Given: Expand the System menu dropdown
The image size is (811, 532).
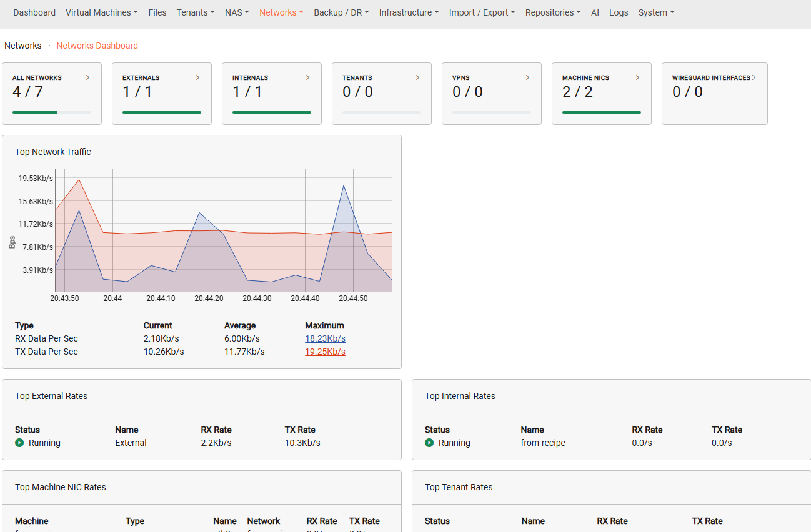Looking at the screenshot, I should pyautogui.click(x=656, y=12).
